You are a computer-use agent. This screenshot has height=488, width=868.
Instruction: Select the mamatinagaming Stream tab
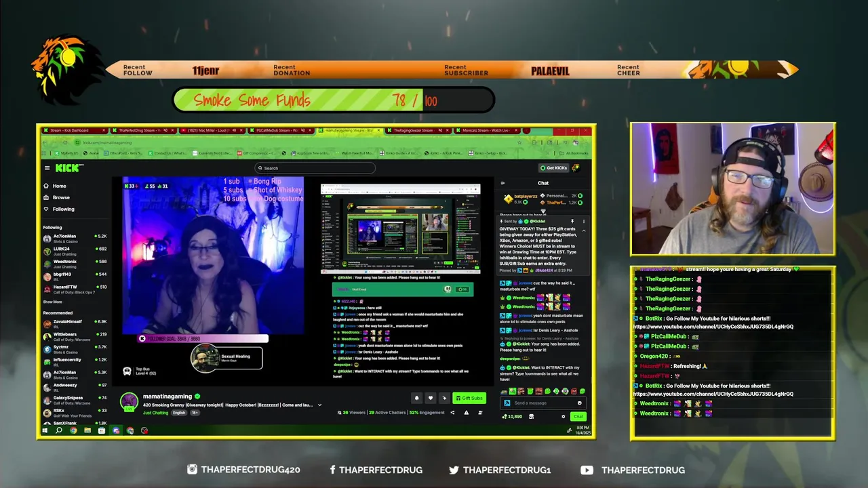(350, 130)
